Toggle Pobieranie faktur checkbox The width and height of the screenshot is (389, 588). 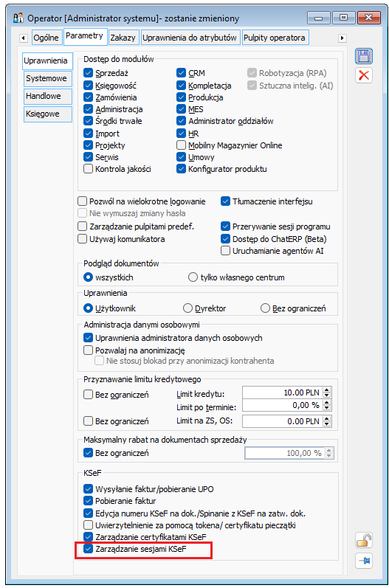pos(88,501)
